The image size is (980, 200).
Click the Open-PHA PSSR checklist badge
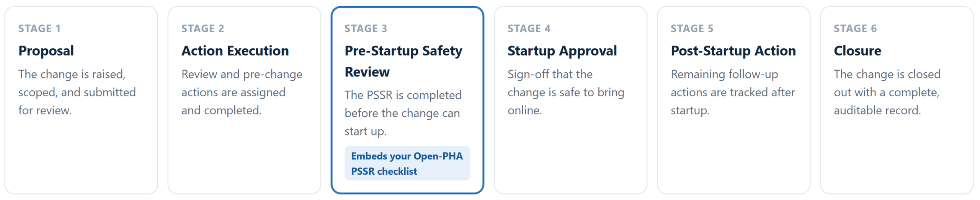(407, 163)
